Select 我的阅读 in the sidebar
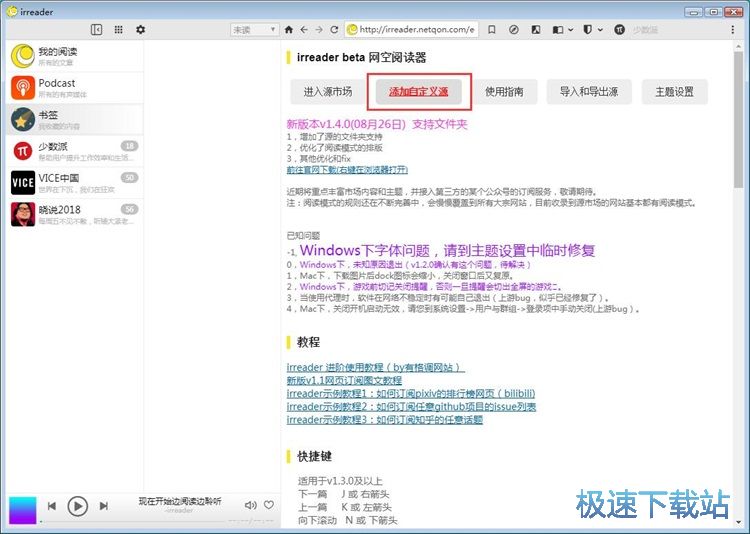This screenshot has width=750, height=534. [74, 56]
